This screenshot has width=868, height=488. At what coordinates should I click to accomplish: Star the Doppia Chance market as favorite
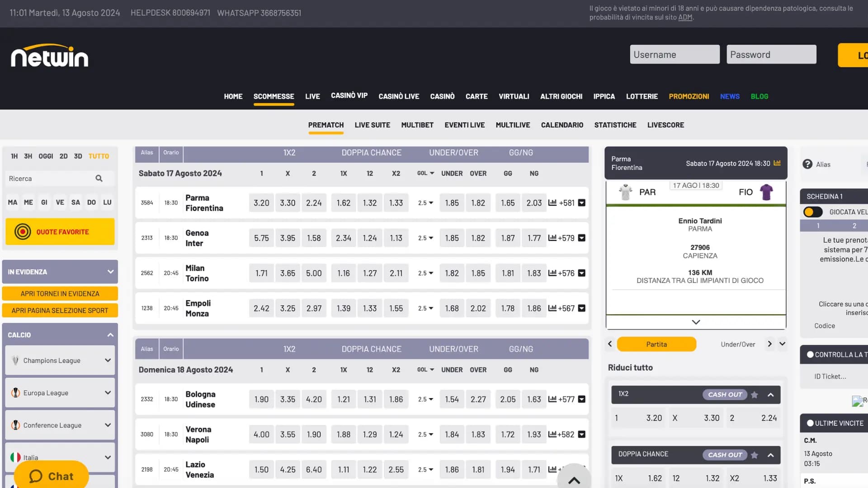[754, 455]
